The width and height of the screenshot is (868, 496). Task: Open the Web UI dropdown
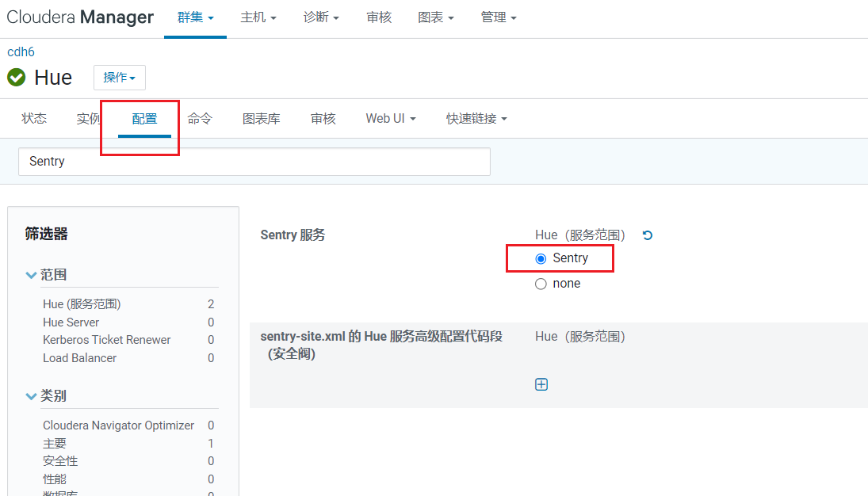pos(391,119)
